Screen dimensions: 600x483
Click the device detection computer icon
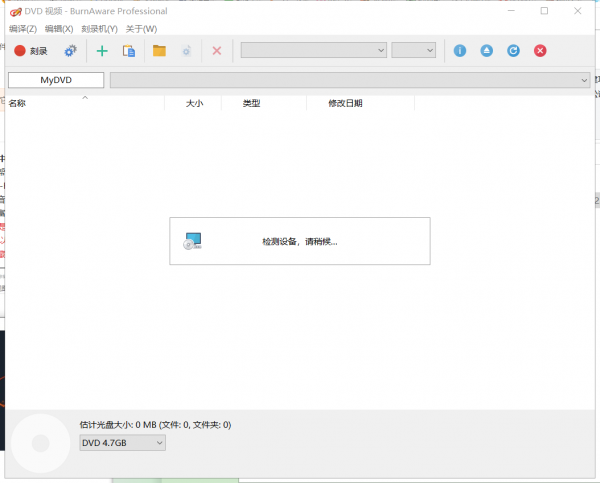click(x=192, y=241)
